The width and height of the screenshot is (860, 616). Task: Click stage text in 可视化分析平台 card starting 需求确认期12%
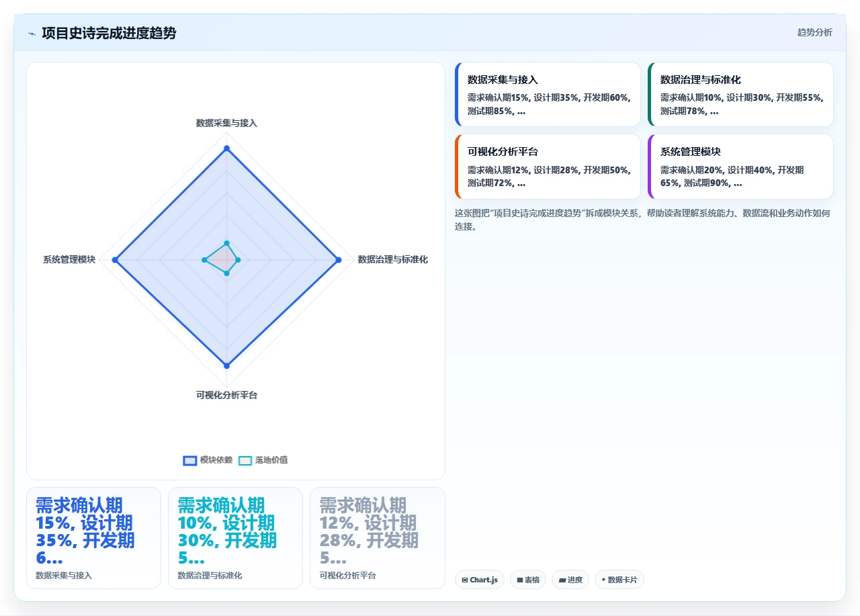click(x=549, y=177)
